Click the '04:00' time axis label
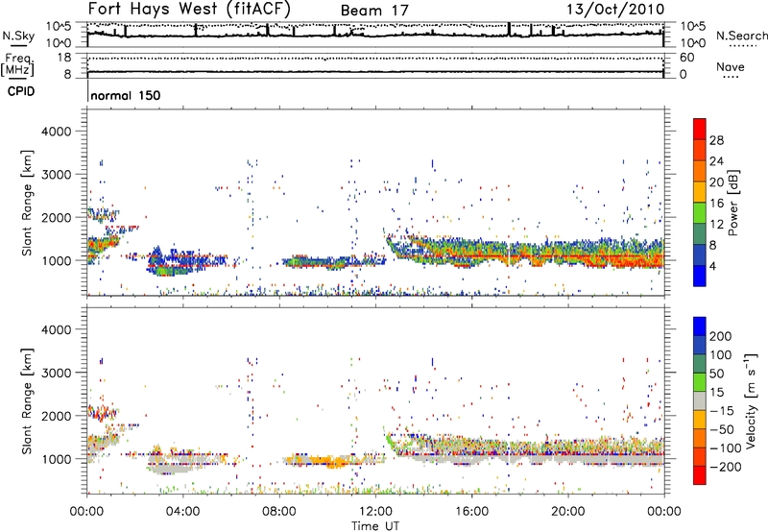Screen dimensions: 768x532 coord(183,512)
